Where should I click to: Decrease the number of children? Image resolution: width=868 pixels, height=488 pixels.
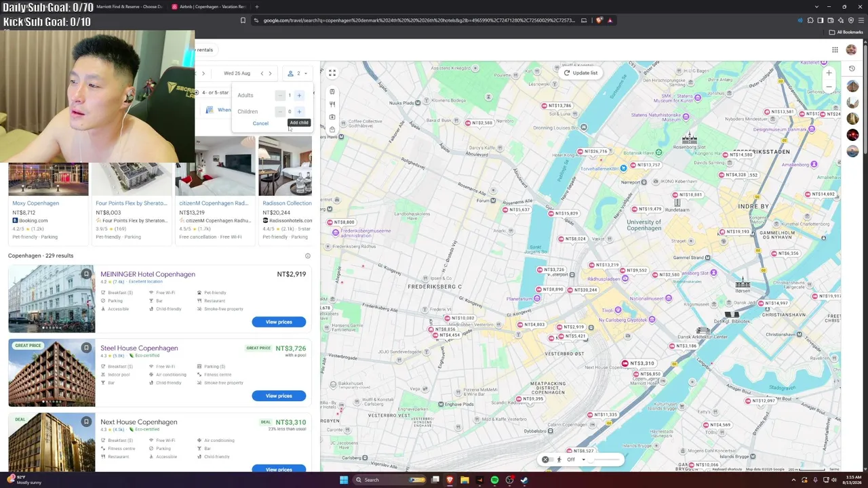click(x=280, y=112)
